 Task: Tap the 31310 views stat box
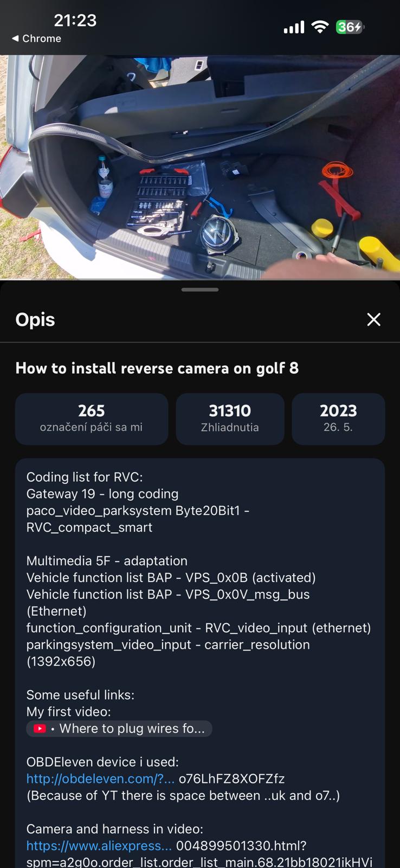(230, 419)
